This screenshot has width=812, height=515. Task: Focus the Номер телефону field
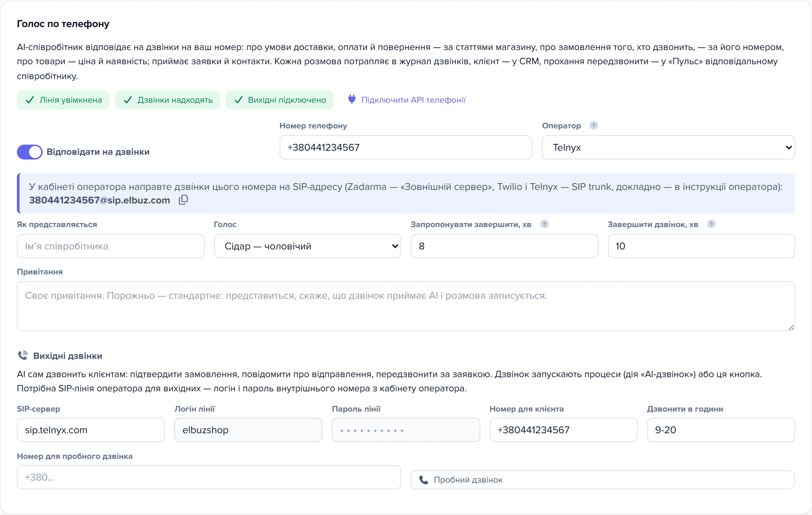pos(406,147)
